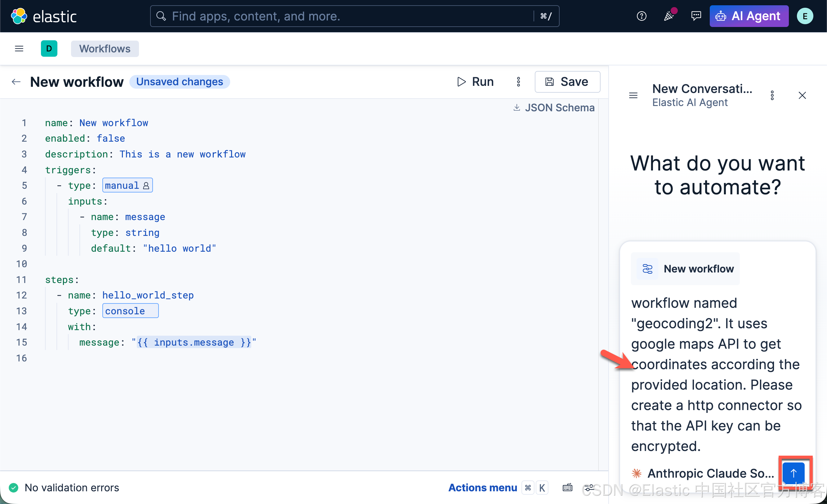827x504 pixels.
Task: Open the newsfeed celebration icon
Action: tap(669, 16)
